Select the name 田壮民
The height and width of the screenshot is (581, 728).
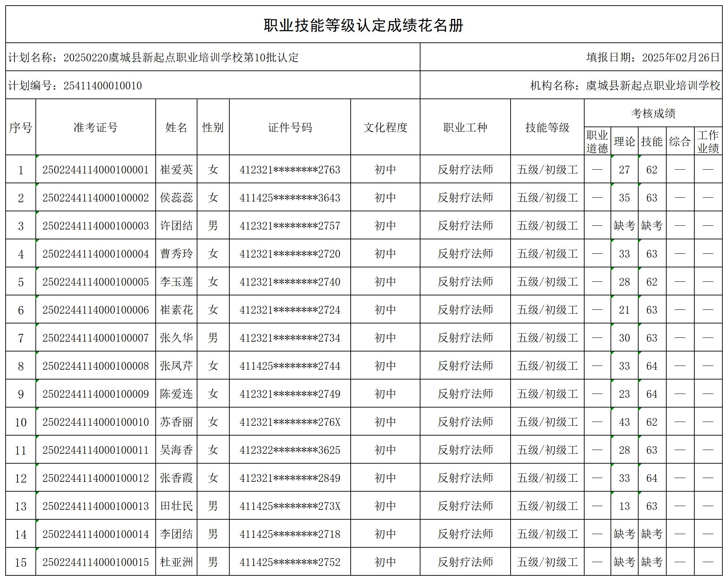click(x=176, y=506)
